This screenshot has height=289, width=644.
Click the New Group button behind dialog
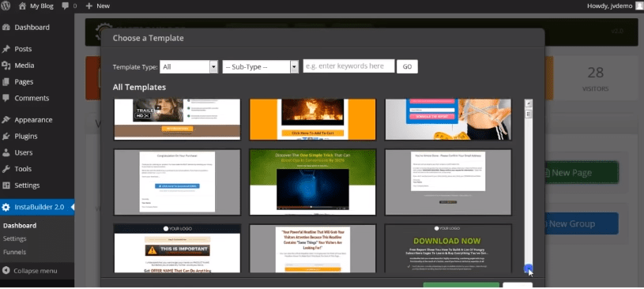point(581,223)
